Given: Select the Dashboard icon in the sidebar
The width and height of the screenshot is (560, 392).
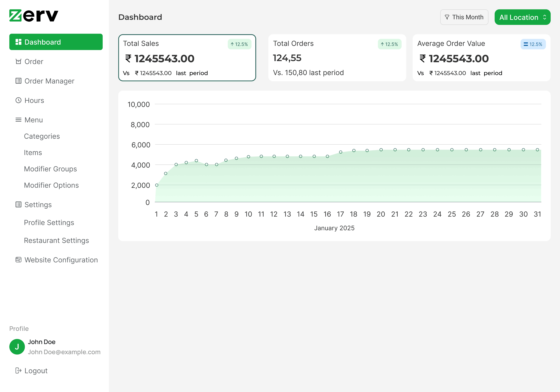Looking at the screenshot, I should click(x=18, y=42).
